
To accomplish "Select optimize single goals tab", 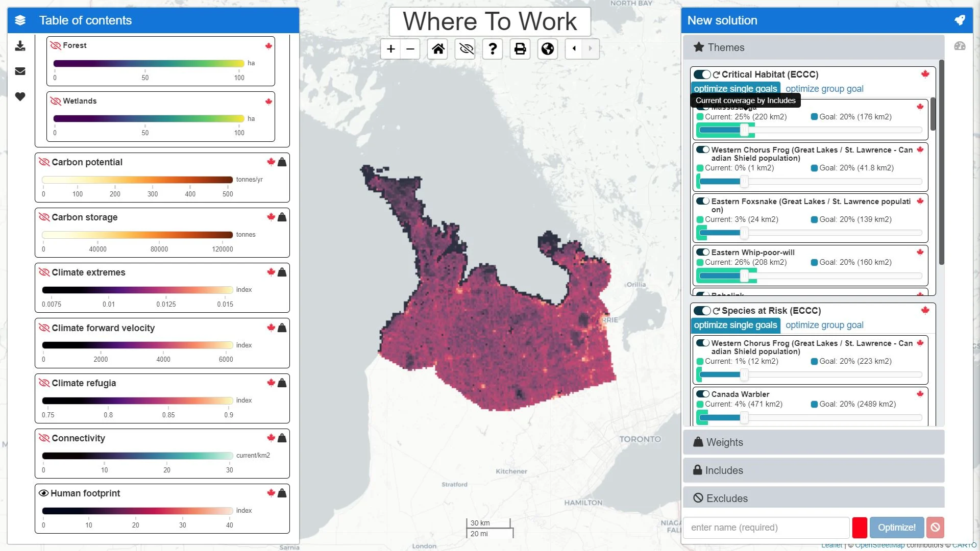I will pyautogui.click(x=736, y=88).
